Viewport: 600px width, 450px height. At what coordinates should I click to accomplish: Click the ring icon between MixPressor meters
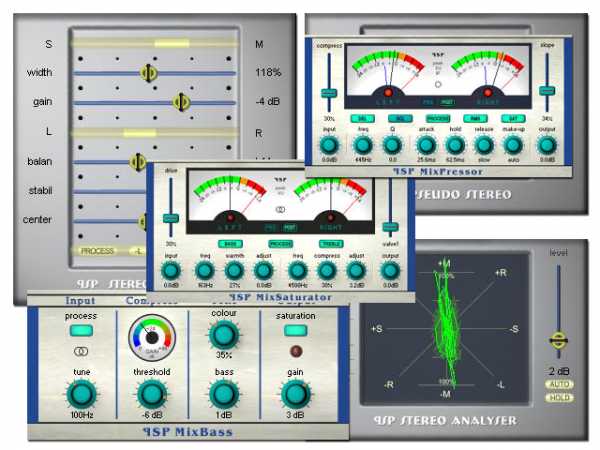click(x=438, y=84)
